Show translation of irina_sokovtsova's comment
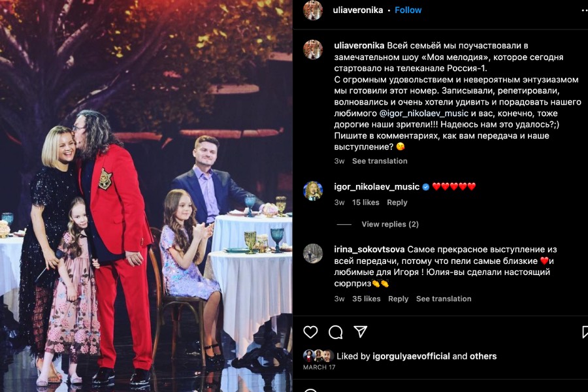 pyautogui.click(x=444, y=299)
